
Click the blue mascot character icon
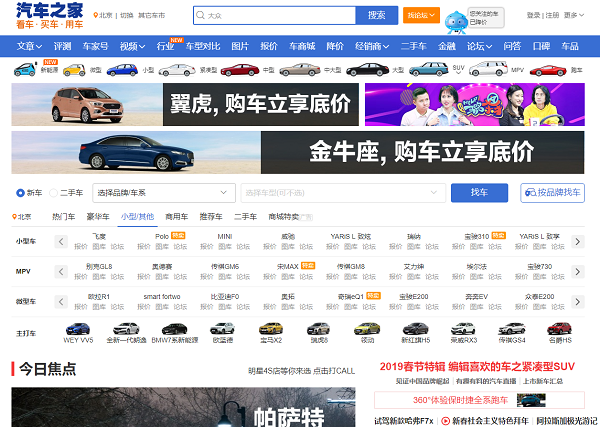click(455, 22)
